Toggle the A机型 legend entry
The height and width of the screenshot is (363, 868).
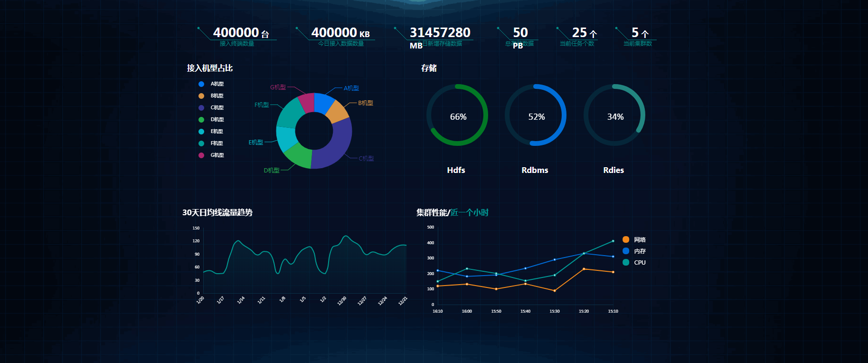pyautogui.click(x=211, y=84)
